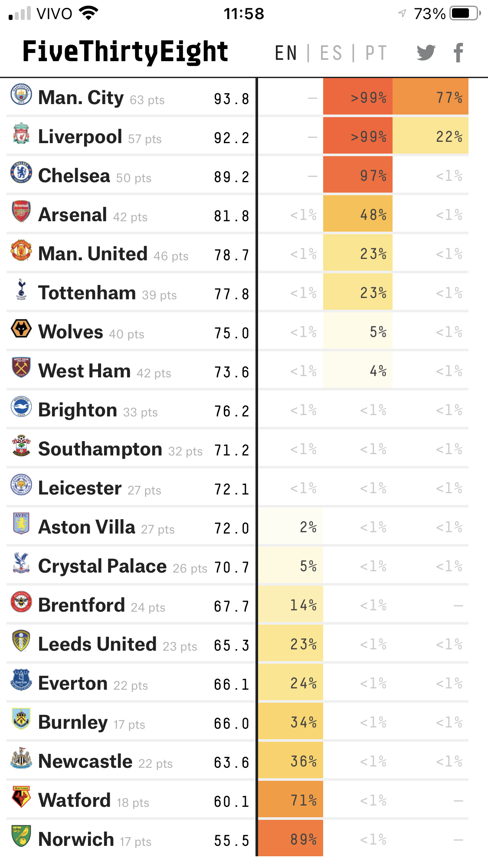Image resolution: width=488 pixels, height=868 pixels.
Task: Switch language to PT
Action: pyautogui.click(x=376, y=53)
